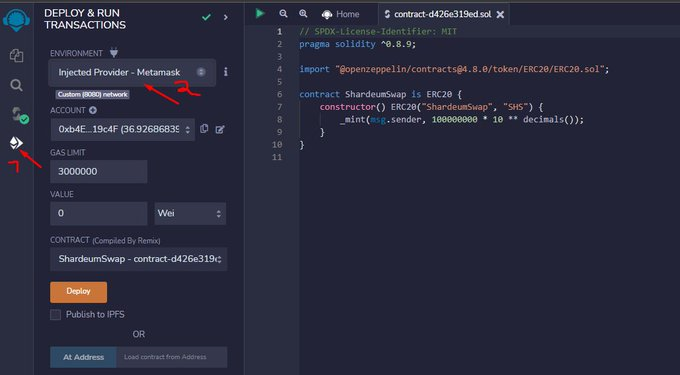Click the openzeppelin import path string

(469, 69)
